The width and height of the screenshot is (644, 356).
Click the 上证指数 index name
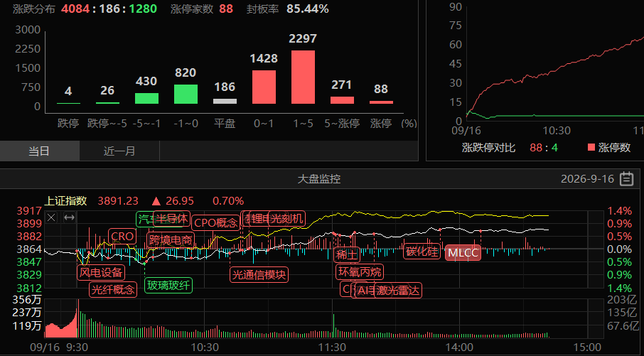point(65,201)
